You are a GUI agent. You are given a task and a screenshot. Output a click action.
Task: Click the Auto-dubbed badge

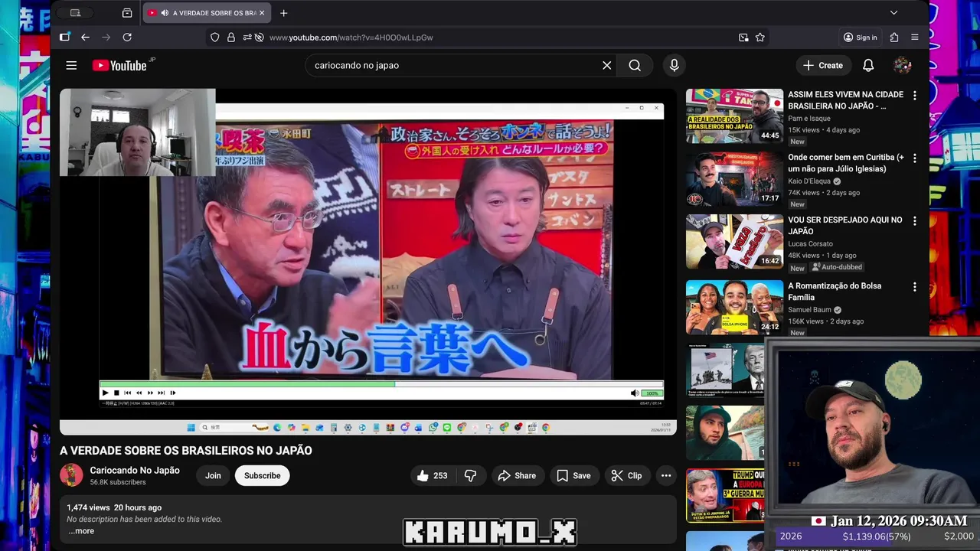point(837,267)
